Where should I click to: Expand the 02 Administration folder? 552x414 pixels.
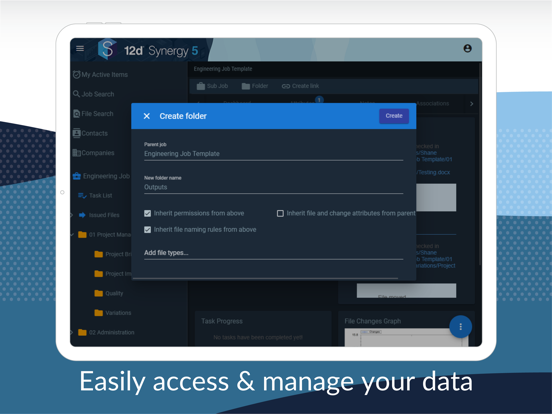(x=72, y=332)
